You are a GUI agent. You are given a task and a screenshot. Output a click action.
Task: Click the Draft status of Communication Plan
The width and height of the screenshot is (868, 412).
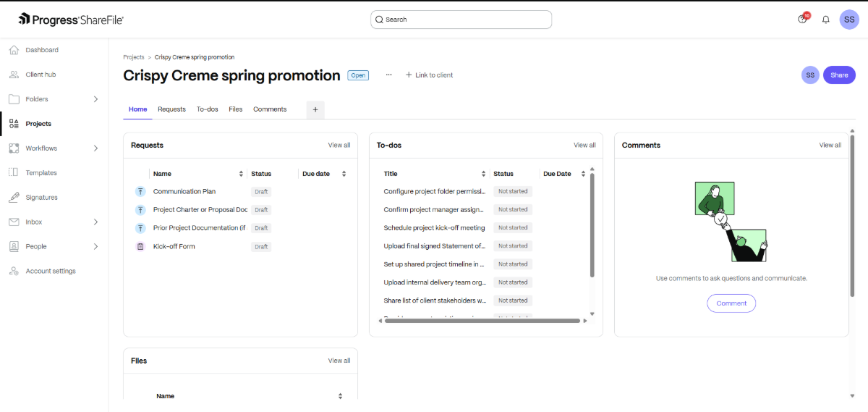tap(261, 192)
